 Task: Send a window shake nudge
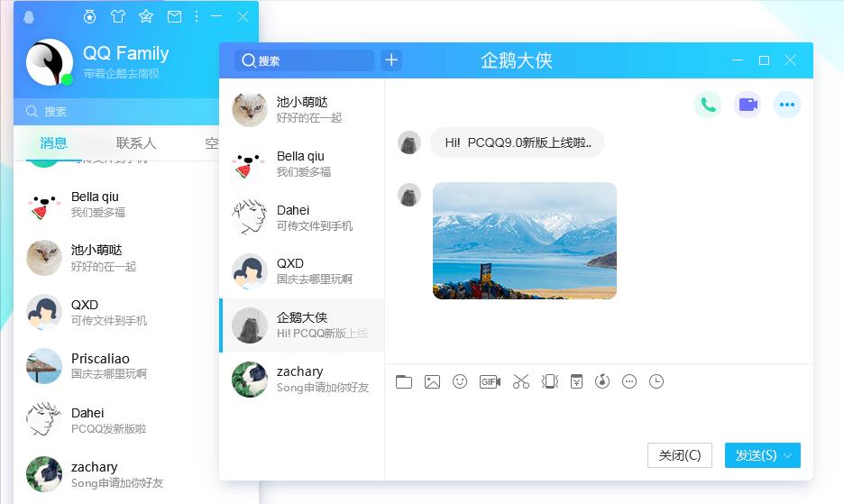tap(549, 381)
